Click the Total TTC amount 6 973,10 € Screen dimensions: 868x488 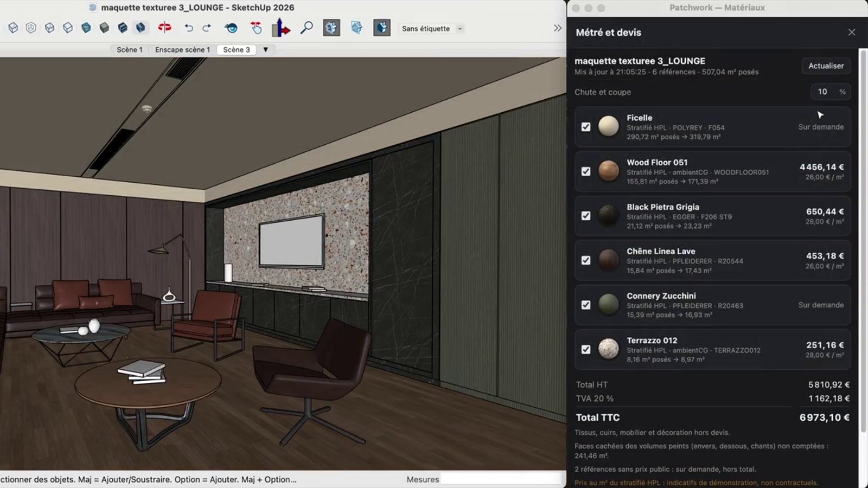[825, 418]
